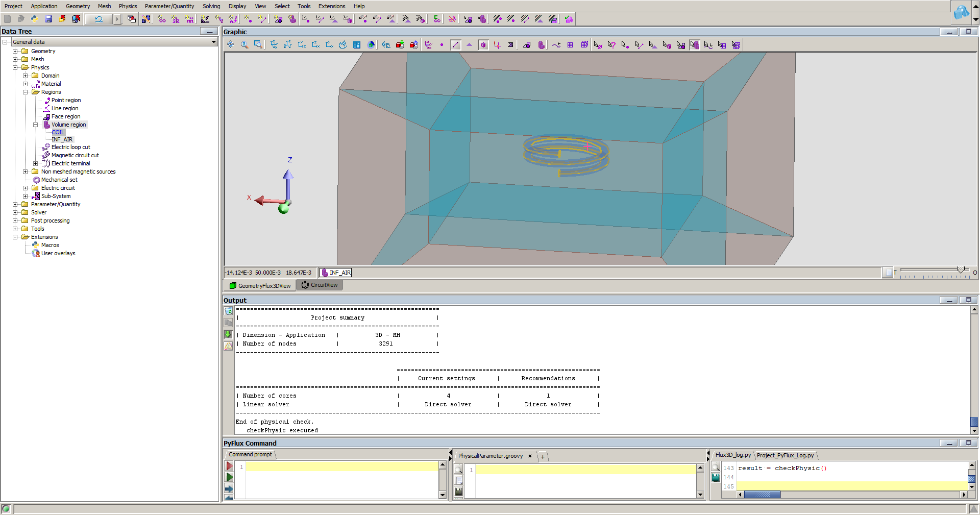Click the rotate view around axis icon

[343, 45]
